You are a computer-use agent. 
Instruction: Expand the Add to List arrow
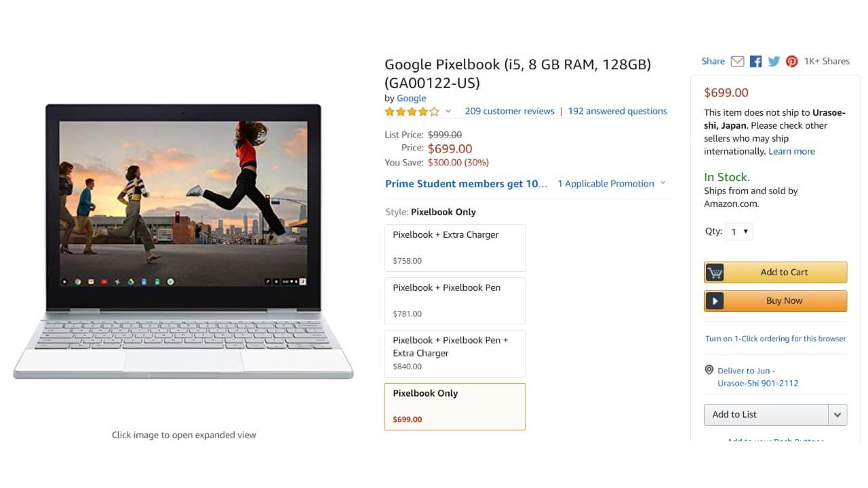[837, 415]
